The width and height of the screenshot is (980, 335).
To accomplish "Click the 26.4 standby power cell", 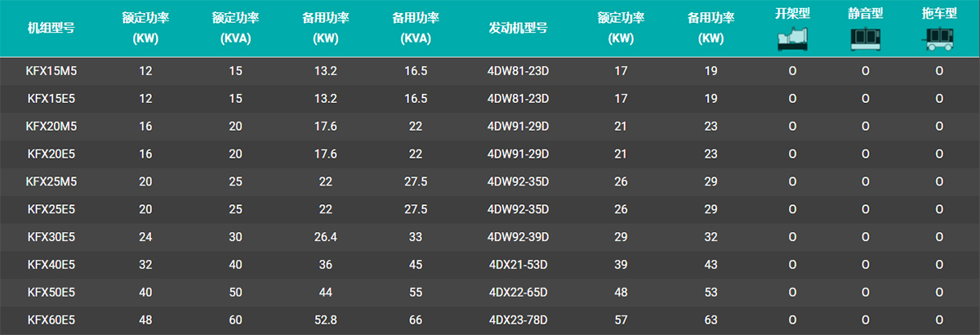I will point(326,237).
